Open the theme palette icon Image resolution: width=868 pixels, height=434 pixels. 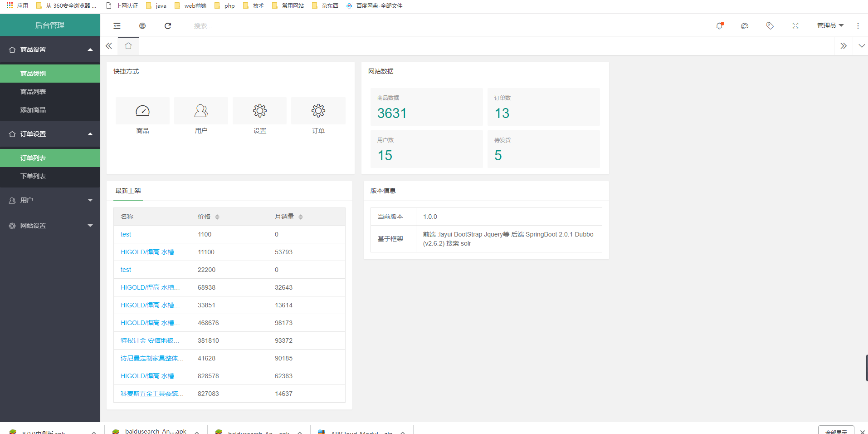pos(745,26)
